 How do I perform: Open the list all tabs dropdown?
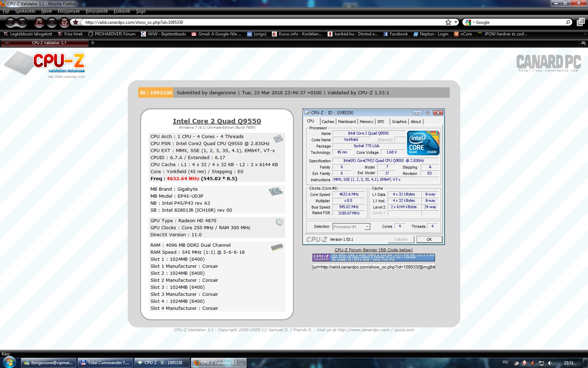point(583,43)
